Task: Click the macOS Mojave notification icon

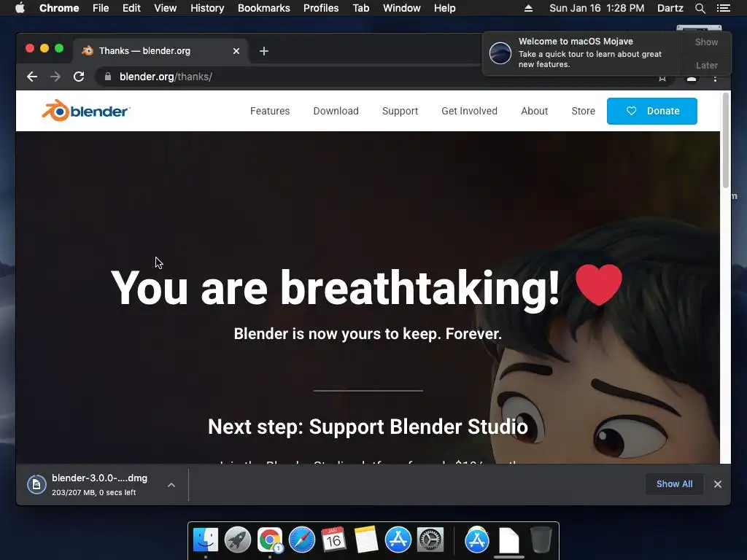Action: pos(500,52)
